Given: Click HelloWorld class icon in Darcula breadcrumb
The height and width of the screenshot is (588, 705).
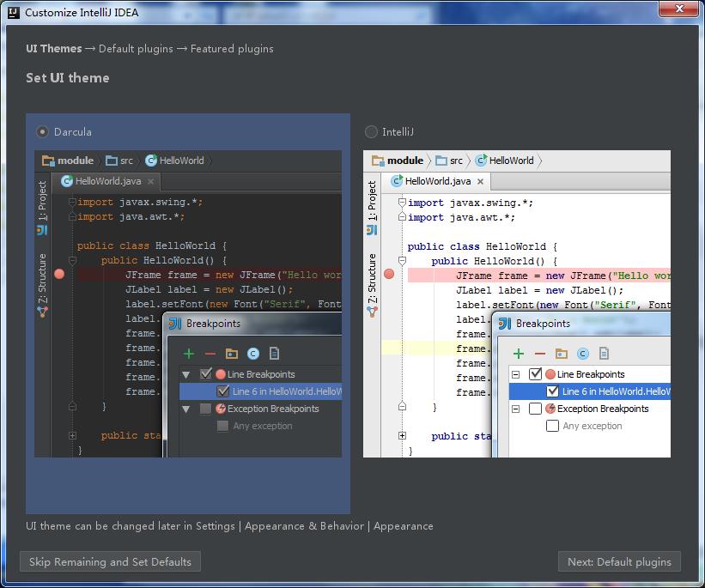Looking at the screenshot, I should [151, 161].
